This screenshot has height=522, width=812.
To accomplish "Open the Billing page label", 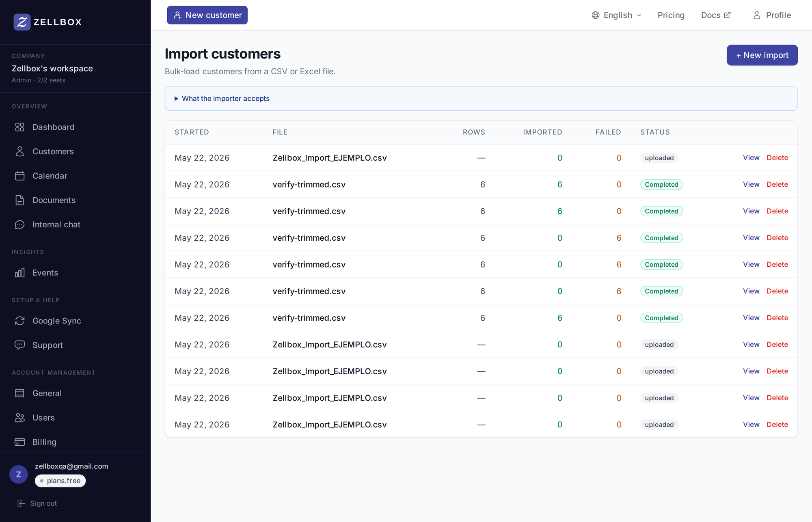I will point(44,442).
